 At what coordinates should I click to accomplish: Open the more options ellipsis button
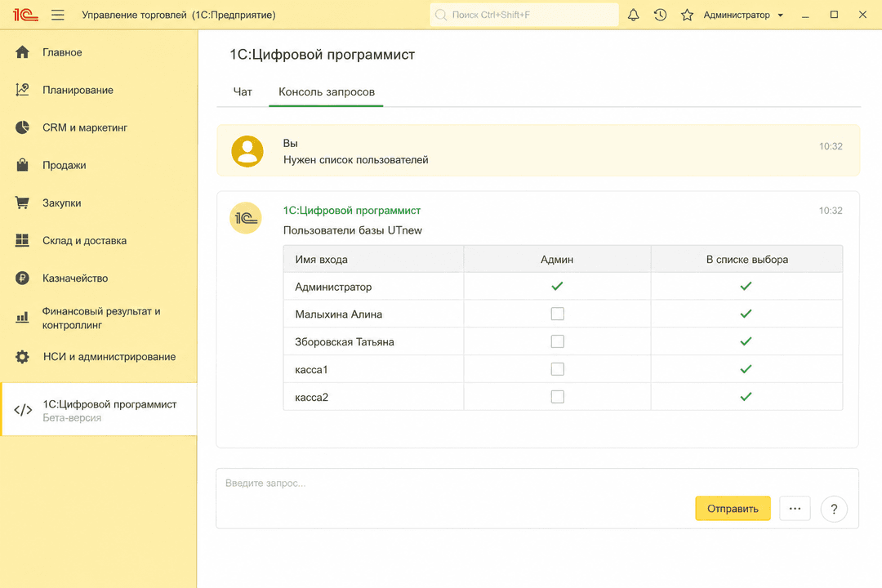click(795, 509)
